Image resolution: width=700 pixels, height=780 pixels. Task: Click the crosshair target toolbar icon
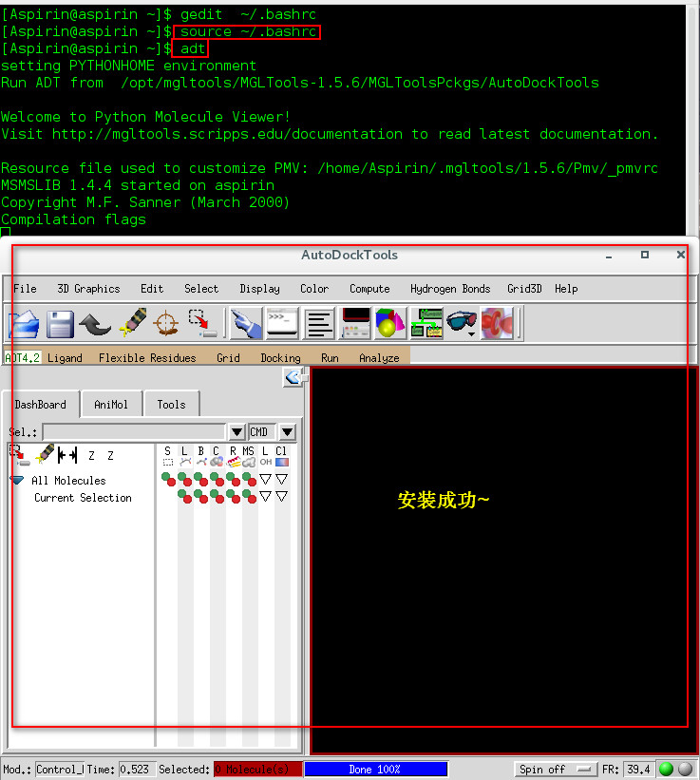tap(166, 323)
